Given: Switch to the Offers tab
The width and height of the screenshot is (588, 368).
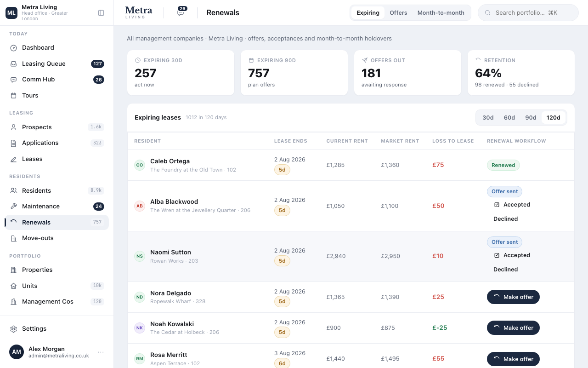Looking at the screenshot, I should tap(398, 13).
